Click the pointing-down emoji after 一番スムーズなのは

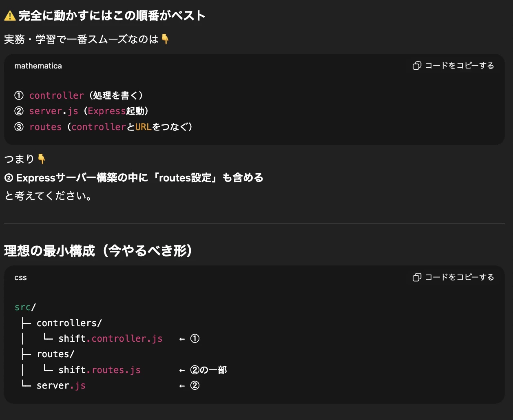click(165, 40)
